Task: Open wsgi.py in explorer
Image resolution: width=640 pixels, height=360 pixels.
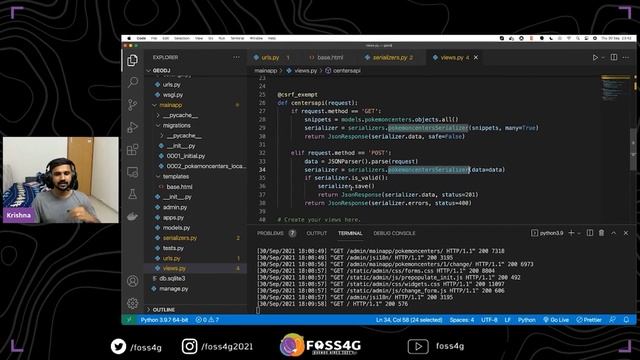Action: click(173, 95)
